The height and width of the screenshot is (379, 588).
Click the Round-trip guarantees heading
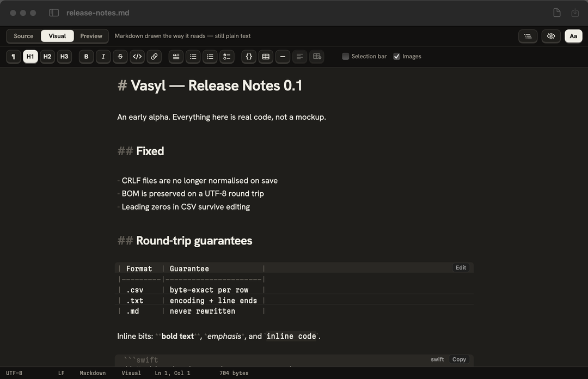pos(194,241)
